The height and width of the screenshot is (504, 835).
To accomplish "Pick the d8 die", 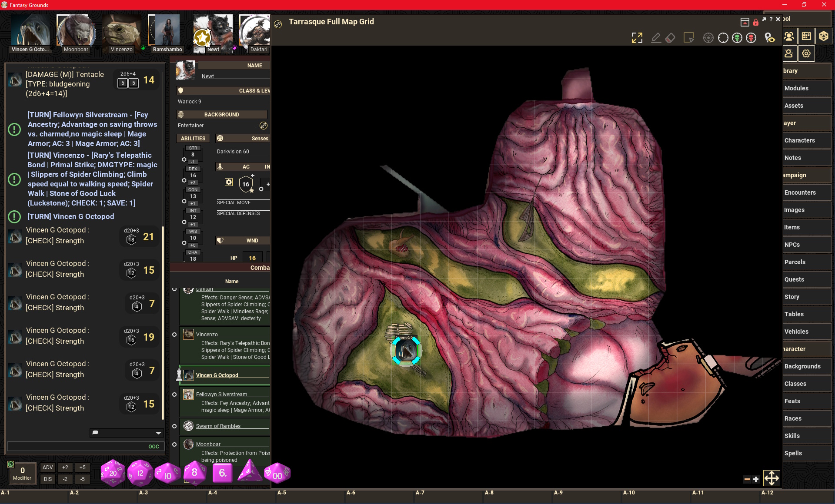I will 194,472.
